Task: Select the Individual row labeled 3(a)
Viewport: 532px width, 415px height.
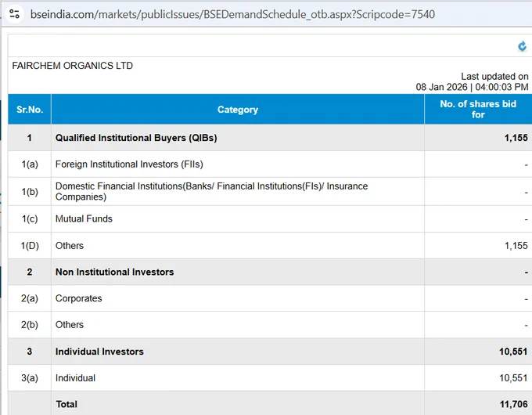Action: (x=270, y=377)
